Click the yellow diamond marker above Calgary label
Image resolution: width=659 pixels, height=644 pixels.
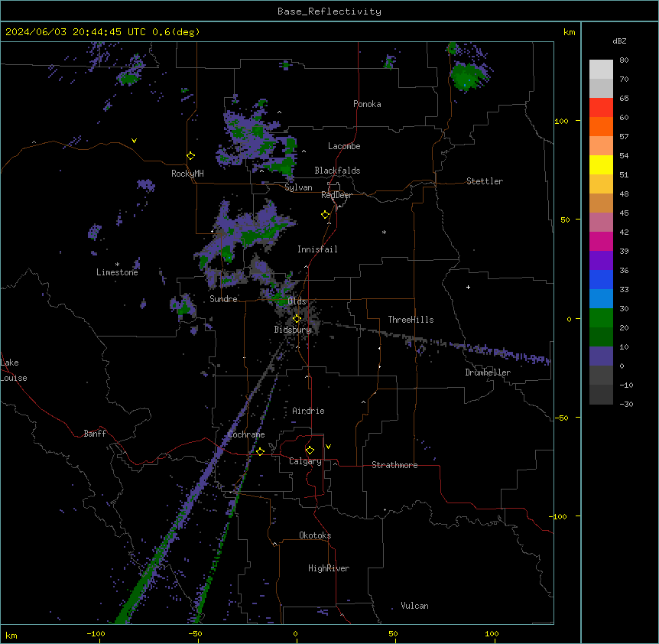310,450
